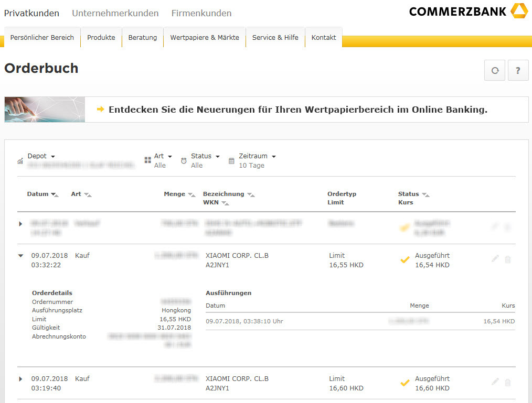
Task: Sort by Datum column arrows
Action: (x=55, y=194)
